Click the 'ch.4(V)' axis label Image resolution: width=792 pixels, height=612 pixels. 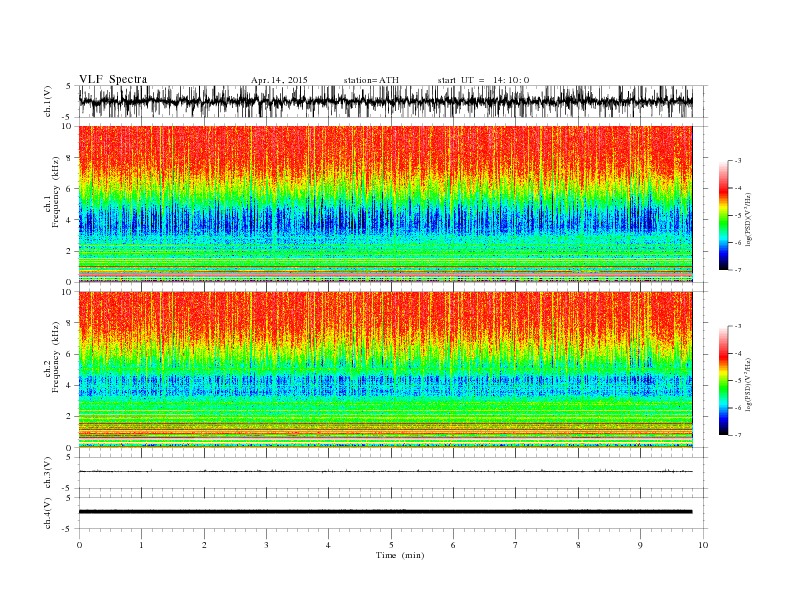click(x=48, y=513)
